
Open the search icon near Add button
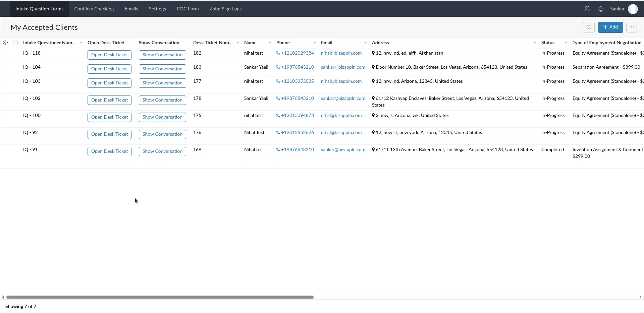point(589,27)
